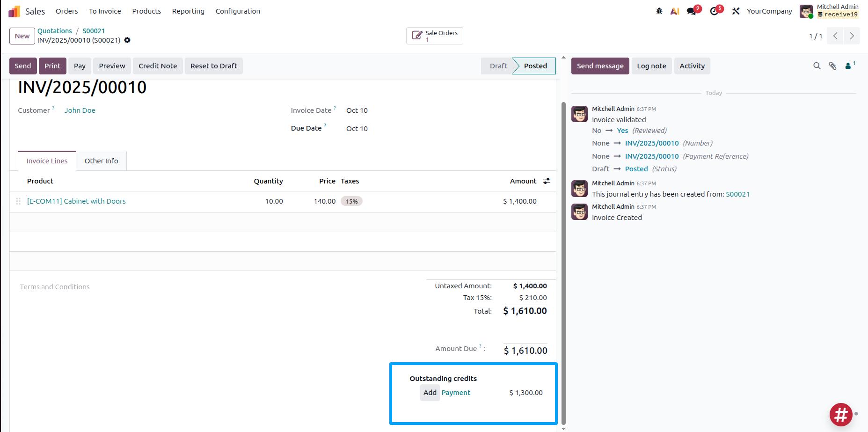Screen dimensions: 868x432
Task: Show followers with the person icon
Action: click(x=850, y=66)
